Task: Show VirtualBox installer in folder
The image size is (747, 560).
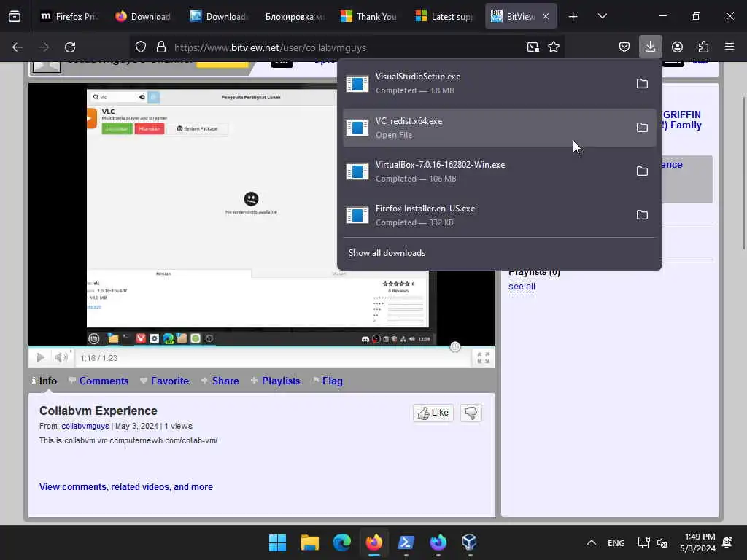Action: (x=642, y=171)
